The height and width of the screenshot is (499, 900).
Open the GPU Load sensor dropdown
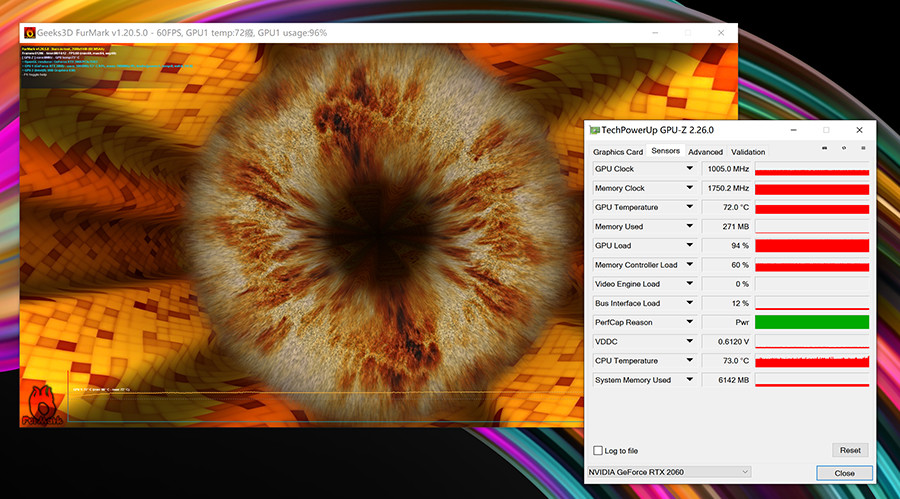[x=689, y=245]
